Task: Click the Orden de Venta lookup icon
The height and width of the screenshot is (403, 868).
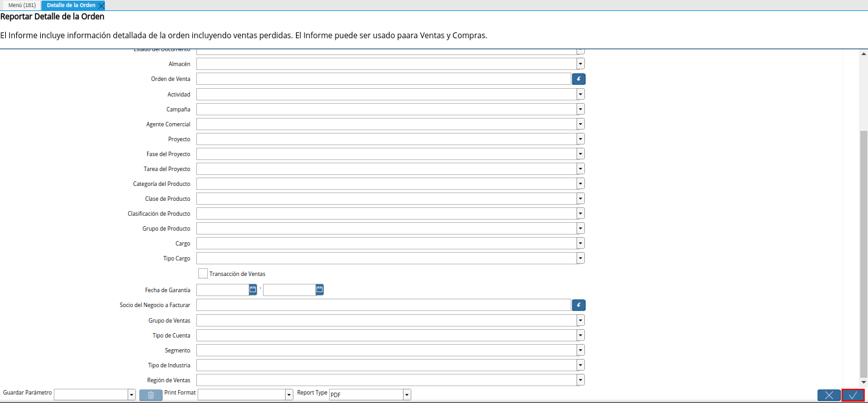Action: click(578, 79)
